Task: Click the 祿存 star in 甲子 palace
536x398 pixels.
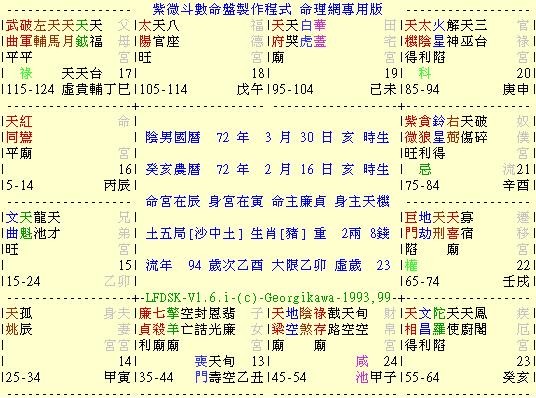Action: pyautogui.click(x=320, y=321)
